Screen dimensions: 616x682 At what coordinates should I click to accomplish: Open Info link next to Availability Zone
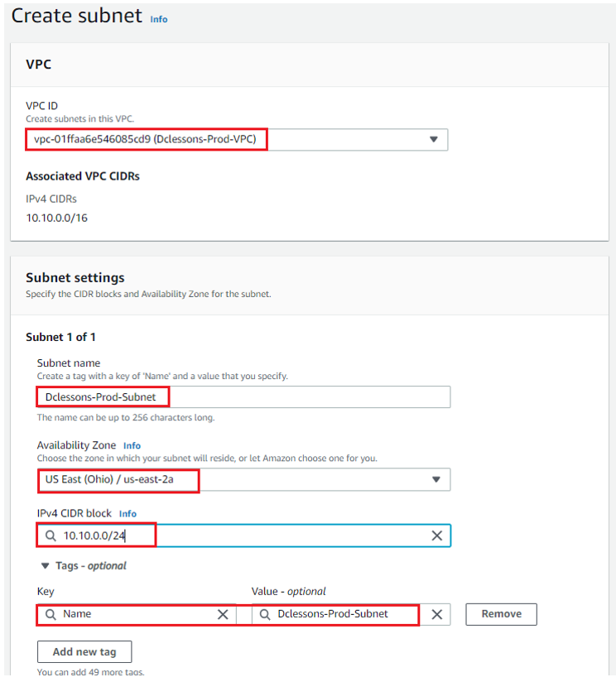point(132,446)
